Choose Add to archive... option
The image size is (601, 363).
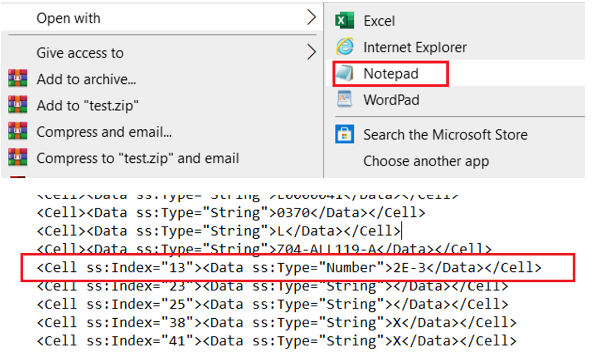86,79
